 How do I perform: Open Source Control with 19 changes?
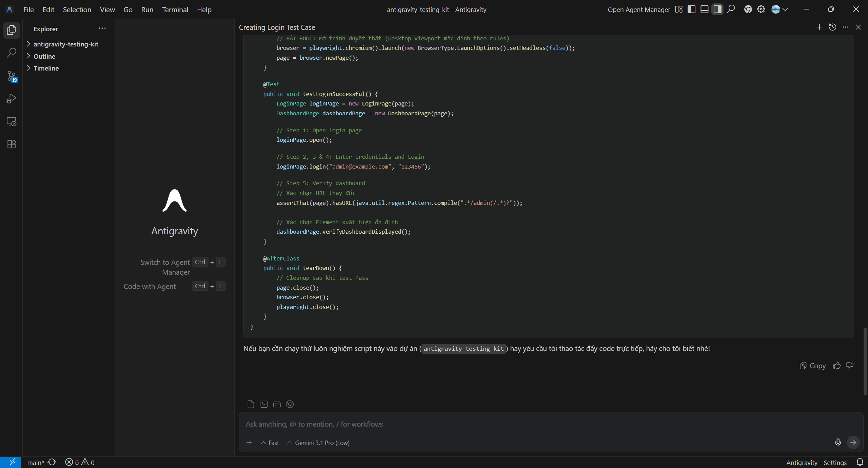point(12,76)
